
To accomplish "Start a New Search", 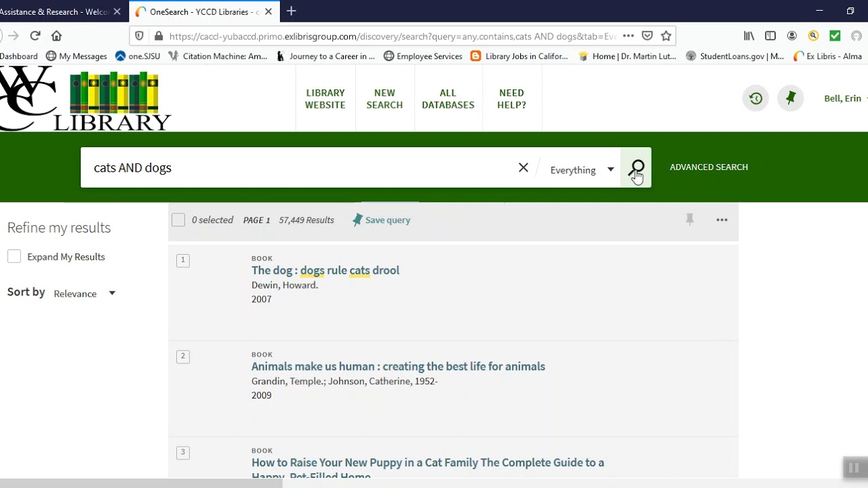I will point(384,99).
